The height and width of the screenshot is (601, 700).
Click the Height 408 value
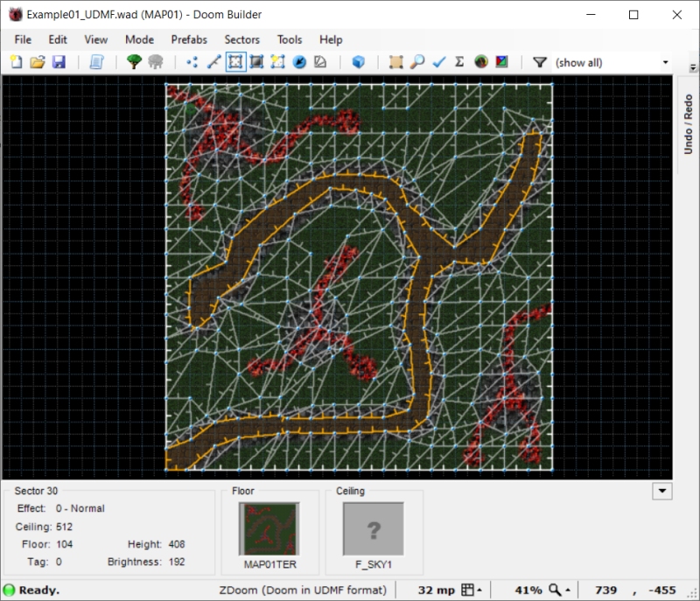(177, 544)
